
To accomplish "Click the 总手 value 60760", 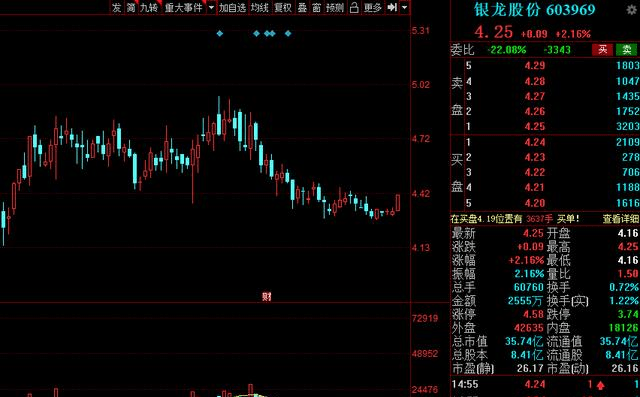I will point(529,287).
